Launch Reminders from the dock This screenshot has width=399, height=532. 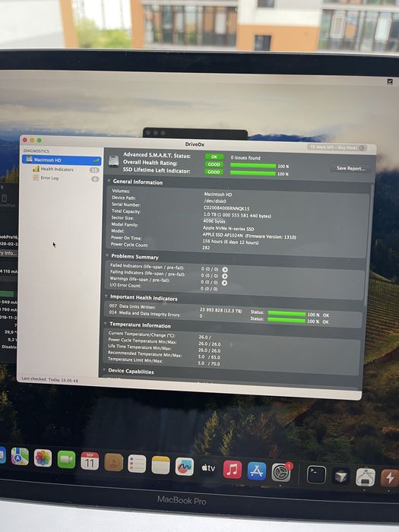(137, 464)
